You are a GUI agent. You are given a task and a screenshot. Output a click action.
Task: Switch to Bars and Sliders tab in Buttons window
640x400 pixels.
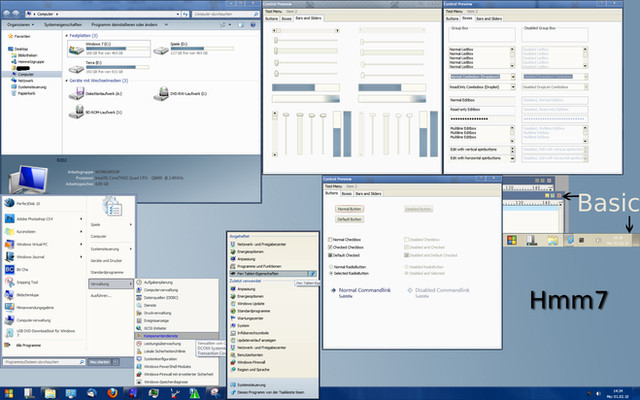click(368, 193)
